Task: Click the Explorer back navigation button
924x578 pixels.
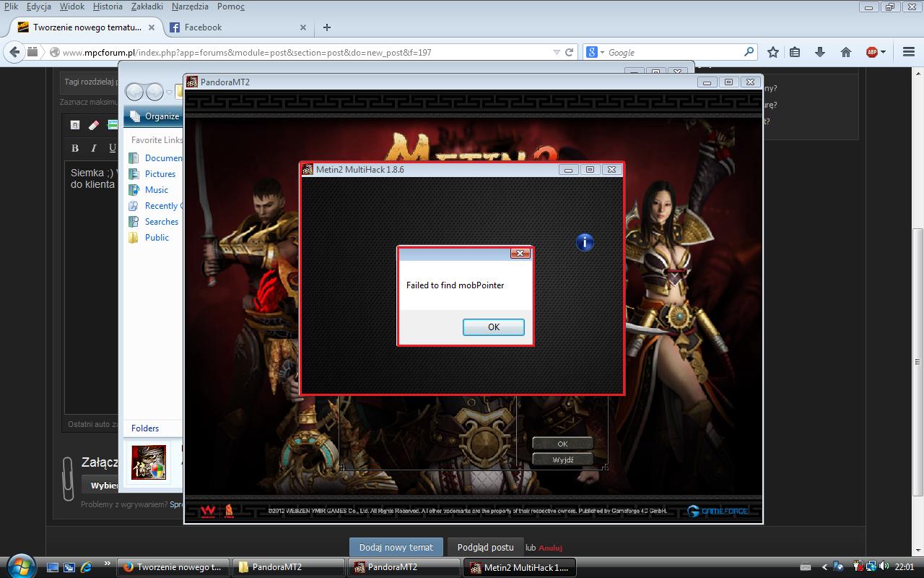Action: 135,92
